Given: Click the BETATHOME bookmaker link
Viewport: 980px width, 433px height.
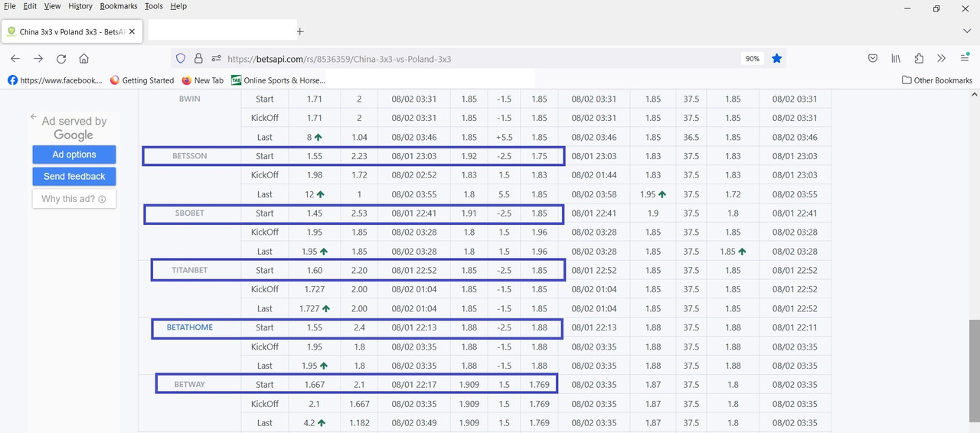Looking at the screenshot, I should (x=190, y=327).
